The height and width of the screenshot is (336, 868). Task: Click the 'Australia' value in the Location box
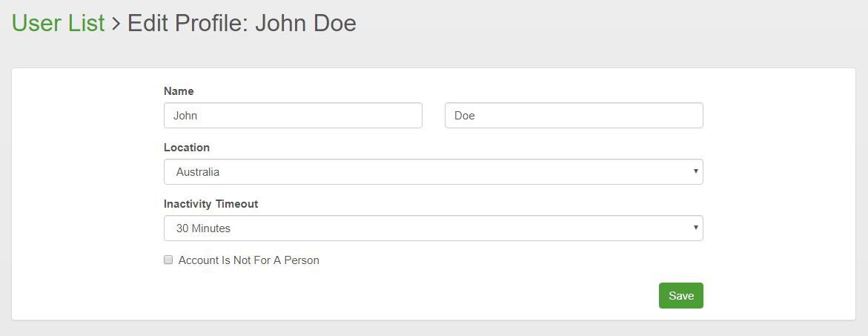coord(198,172)
